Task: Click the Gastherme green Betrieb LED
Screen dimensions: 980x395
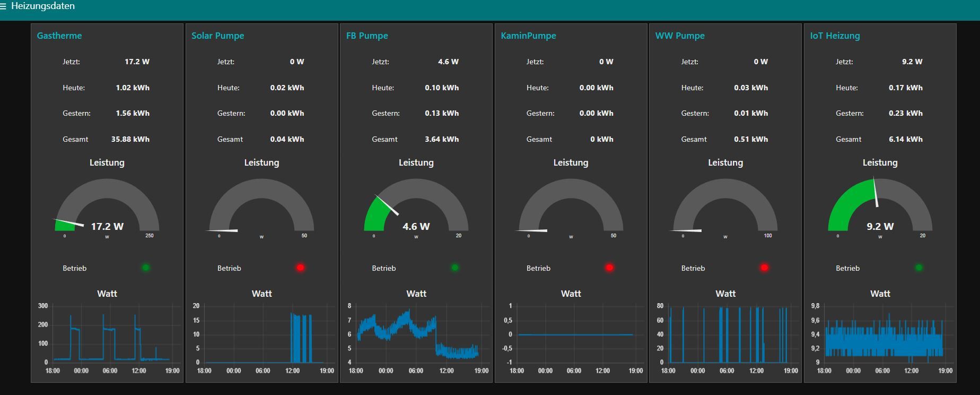Action: pos(146,268)
